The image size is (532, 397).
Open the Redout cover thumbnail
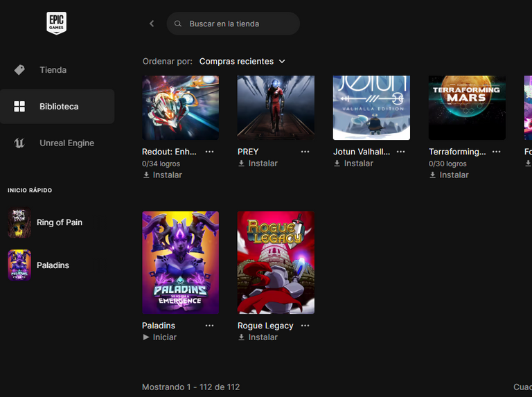pyautogui.click(x=181, y=107)
